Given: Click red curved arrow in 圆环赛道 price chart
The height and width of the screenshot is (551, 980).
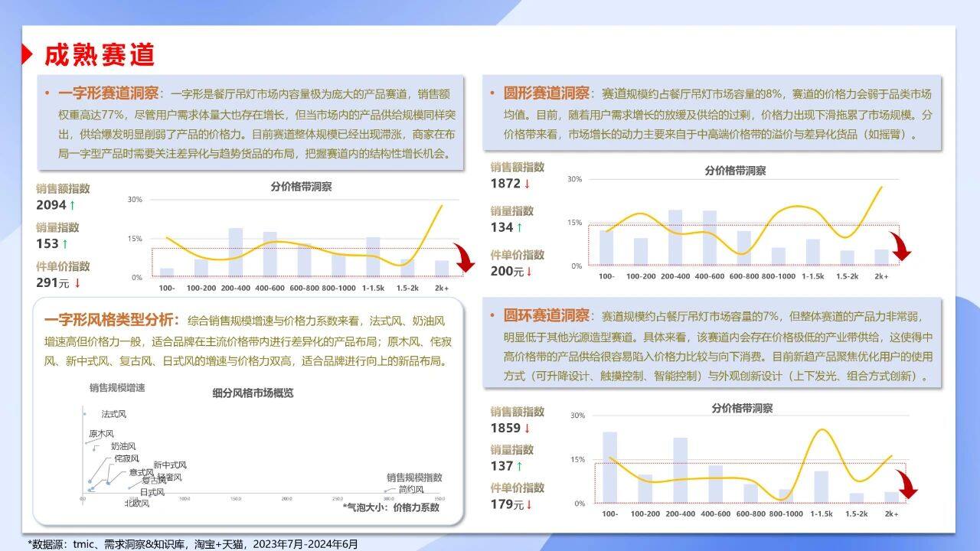Looking at the screenshot, I should [x=906, y=484].
